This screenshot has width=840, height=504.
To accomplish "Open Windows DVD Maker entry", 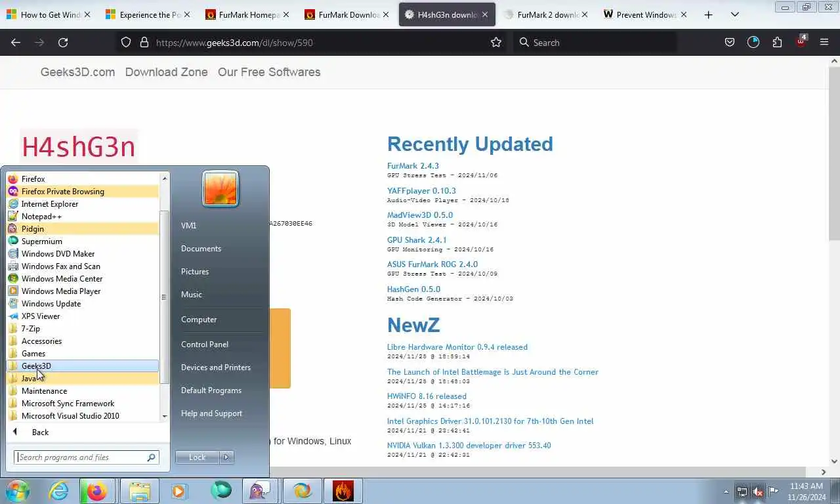I will pos(82,254).
